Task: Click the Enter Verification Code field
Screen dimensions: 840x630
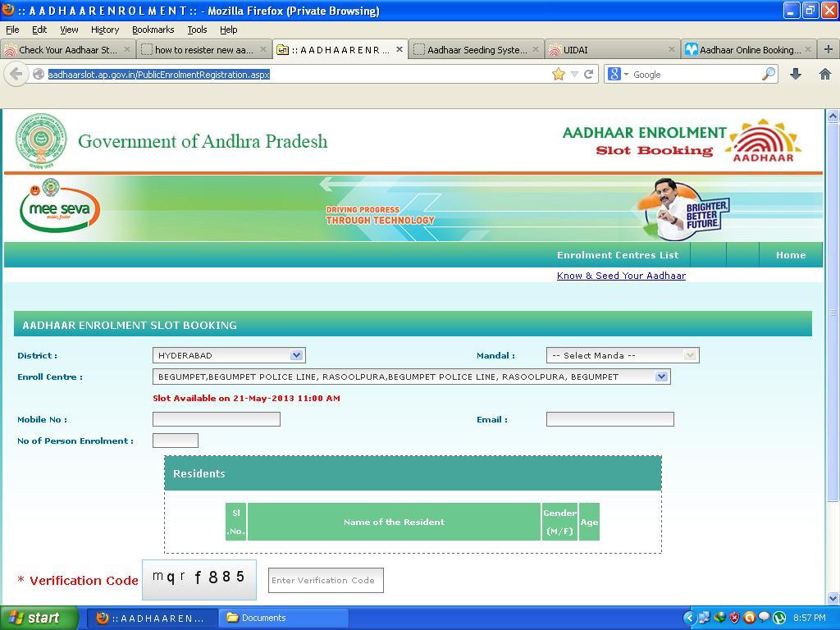Action: 326,580
